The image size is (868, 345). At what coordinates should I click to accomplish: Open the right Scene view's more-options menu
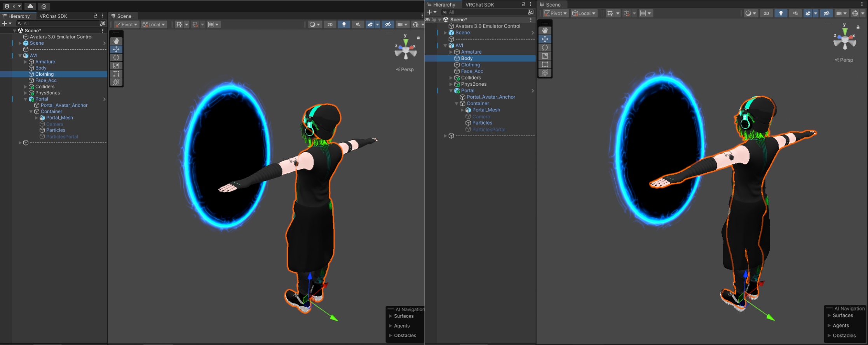point(862,5)
